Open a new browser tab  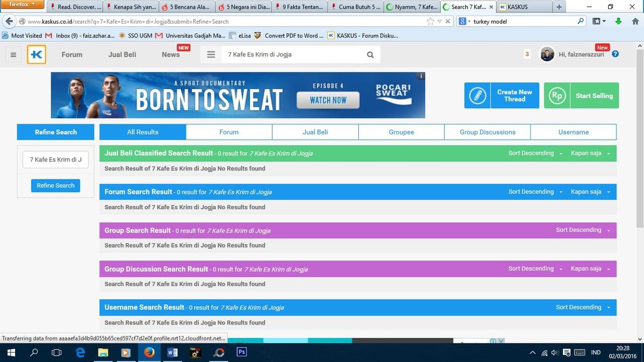tap(558, 7)
